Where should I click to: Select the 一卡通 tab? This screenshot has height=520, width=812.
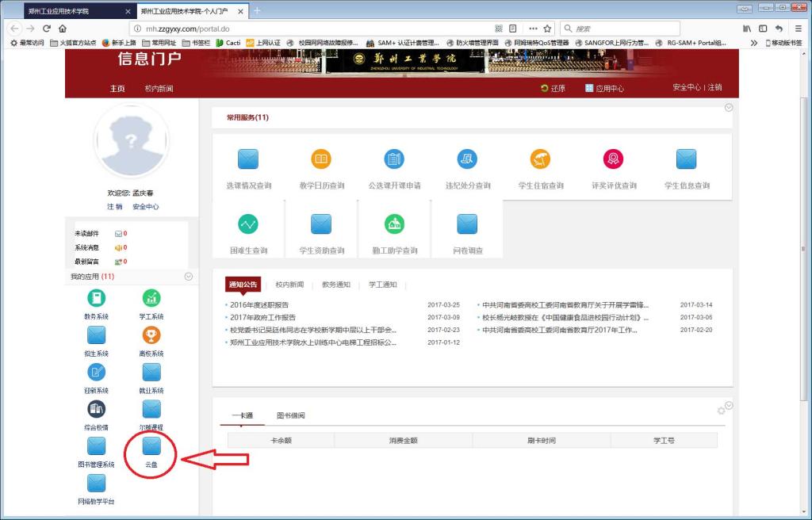tap(243, 415)
